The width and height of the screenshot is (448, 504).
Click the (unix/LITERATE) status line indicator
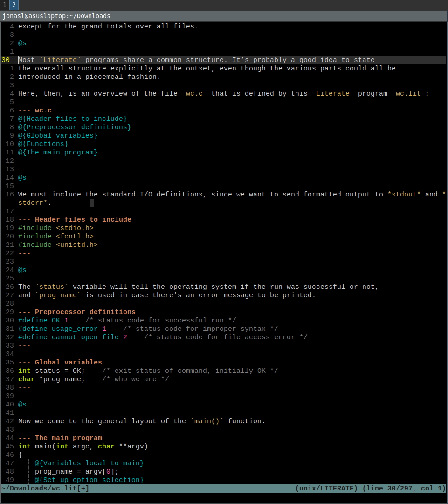point(326,488)
